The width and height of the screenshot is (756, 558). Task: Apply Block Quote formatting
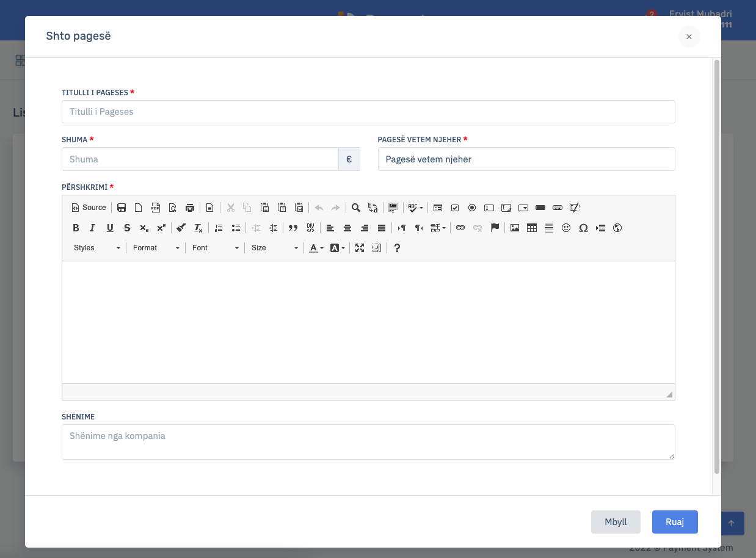(293, 228)
